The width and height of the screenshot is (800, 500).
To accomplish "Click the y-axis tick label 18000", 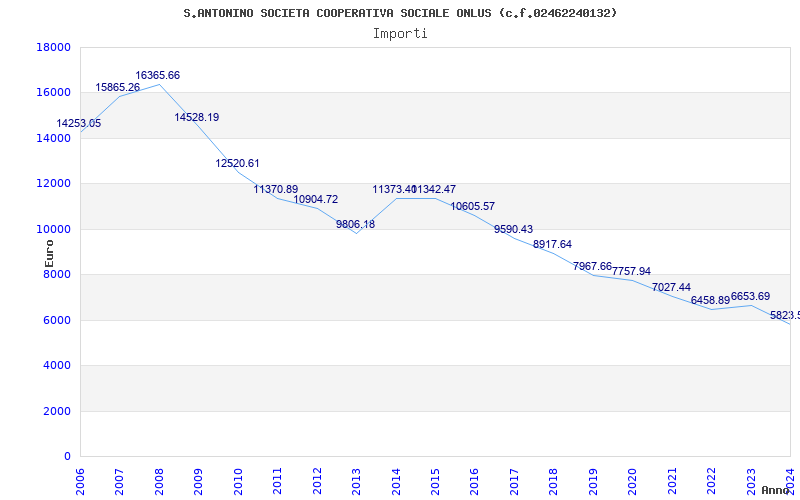I will 54,47.
